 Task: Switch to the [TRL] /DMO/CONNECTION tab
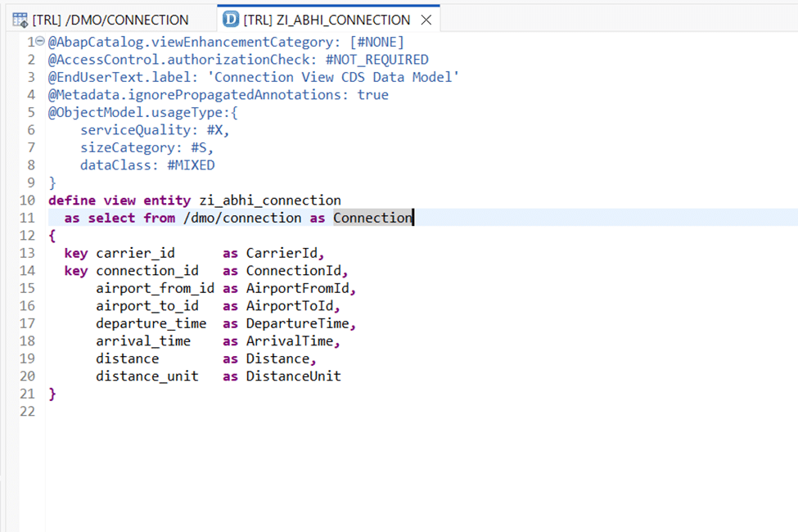click(110, 20)
